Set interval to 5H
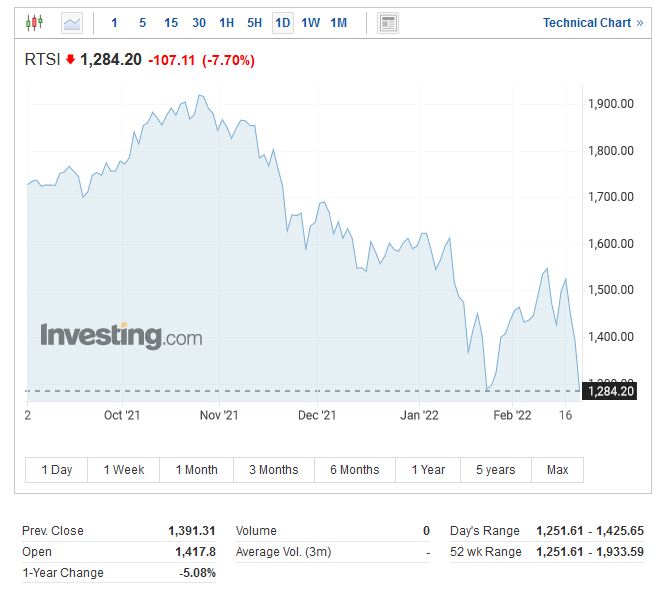Viewport: 671px width, 605px height. tap(255, 22)
